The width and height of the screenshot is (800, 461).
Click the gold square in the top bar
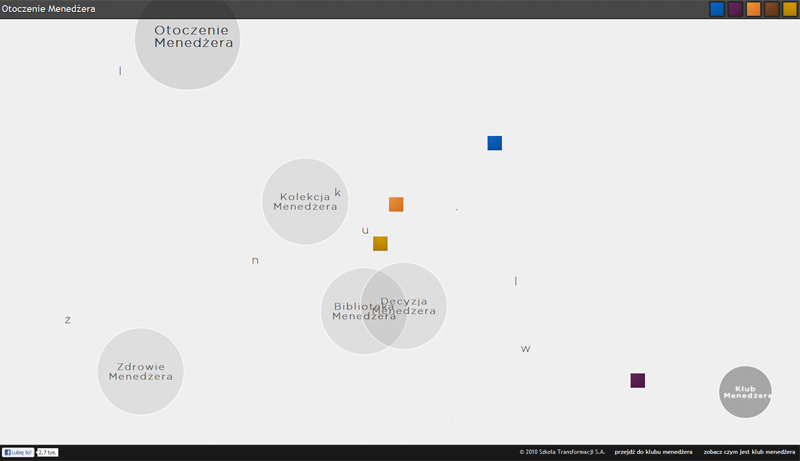[x=790, y=9]
